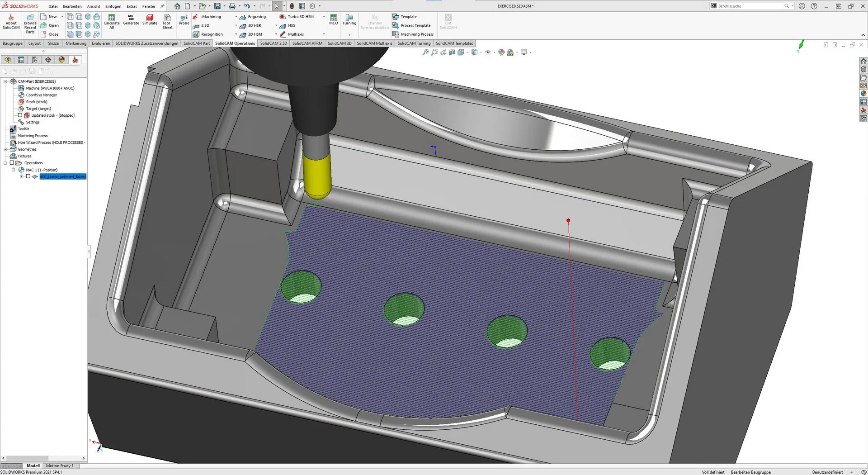Open the iMachining dropdown arrow
This screenshot has height=475, width=868.
point(236,17)
